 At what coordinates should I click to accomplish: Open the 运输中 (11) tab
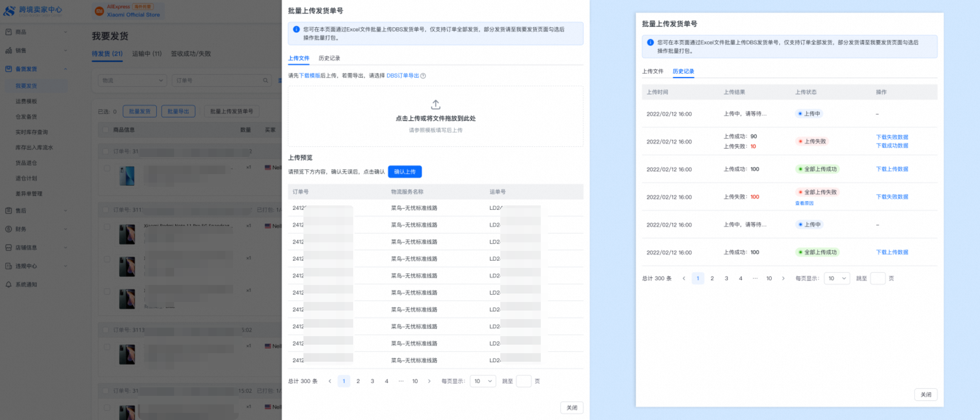pyautogui.click(x=146, y=54)
